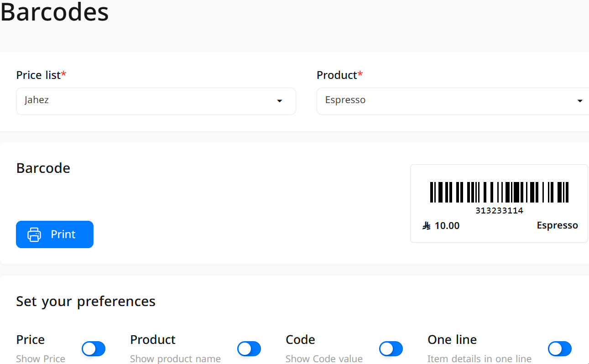The height and width of the screenshot is (364, 589).
Task: Toggle the Show Code value switch
Action: coord(391,349)
